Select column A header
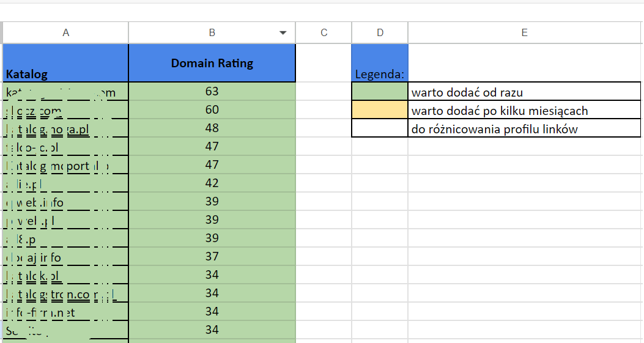Screen dimensions: 644x343 (x=65, y=33)
